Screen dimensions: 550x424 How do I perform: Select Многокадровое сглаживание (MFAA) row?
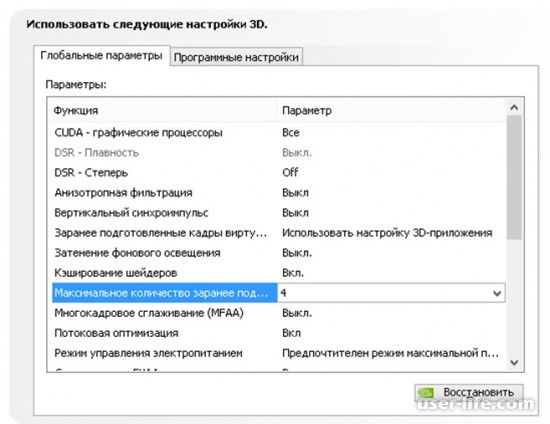click(279, 313)
